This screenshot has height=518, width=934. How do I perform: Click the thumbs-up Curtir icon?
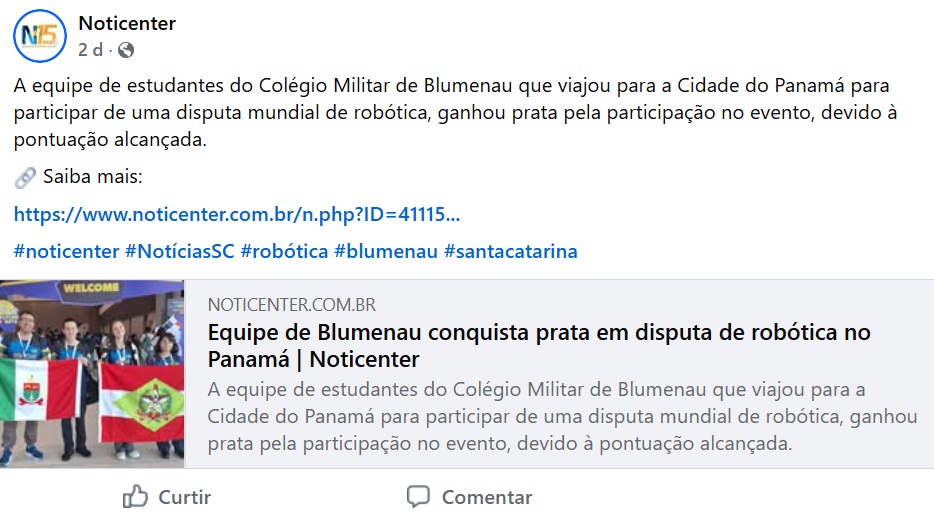click(x=135, y=497)
